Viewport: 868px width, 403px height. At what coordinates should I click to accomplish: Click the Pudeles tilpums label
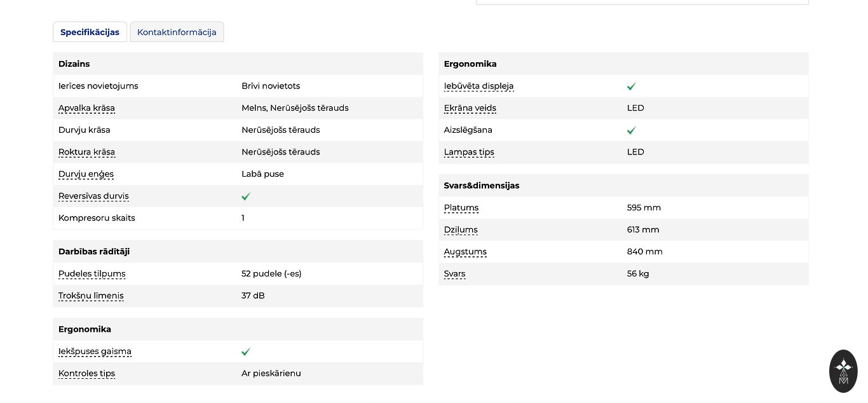pyautogui.click(x=92, y=274)
